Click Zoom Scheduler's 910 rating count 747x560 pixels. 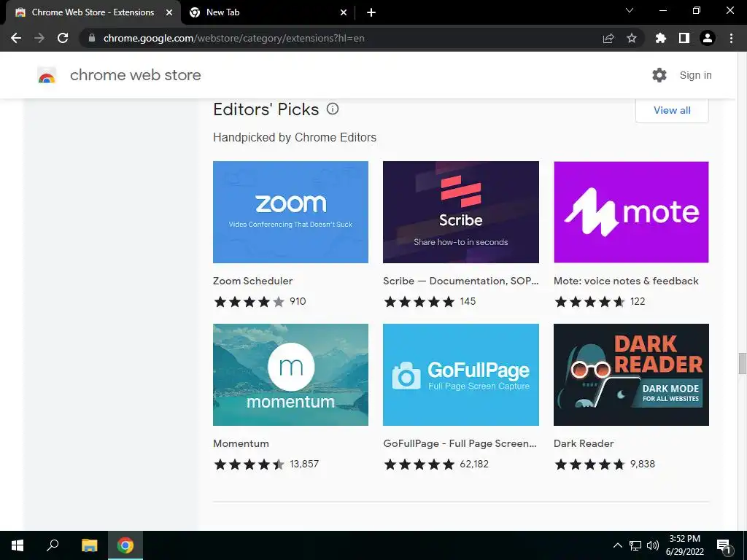pyautogui.click(x=298, y=301)
